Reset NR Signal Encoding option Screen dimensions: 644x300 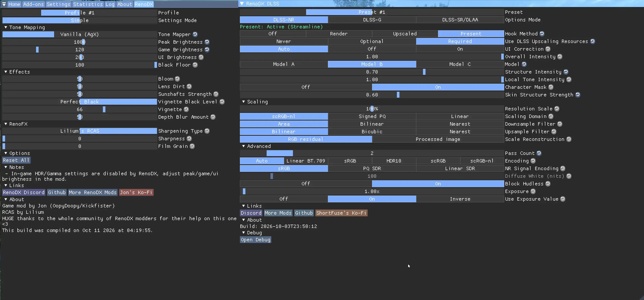(563, 168)
